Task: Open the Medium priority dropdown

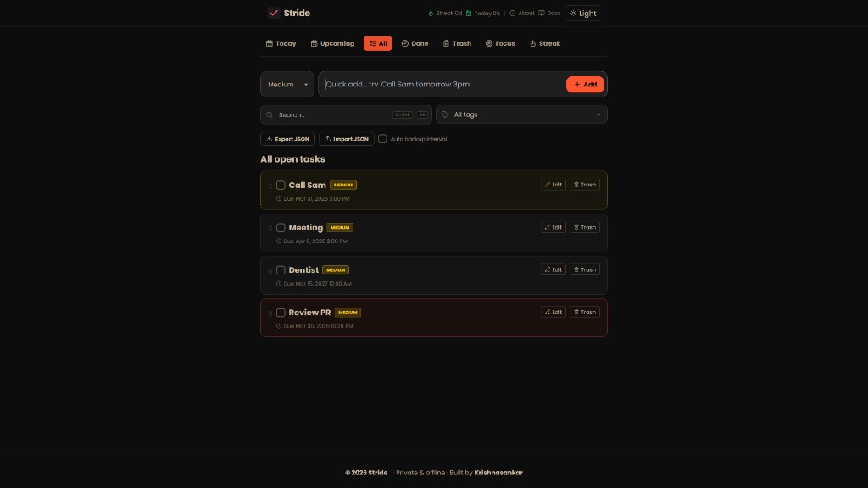Action: (x=287, y=85)
